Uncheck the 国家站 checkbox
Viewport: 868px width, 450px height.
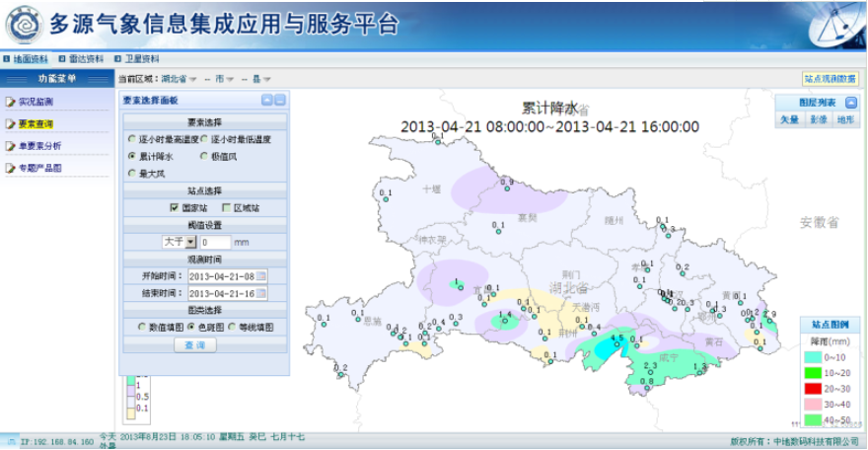(175, 208)
